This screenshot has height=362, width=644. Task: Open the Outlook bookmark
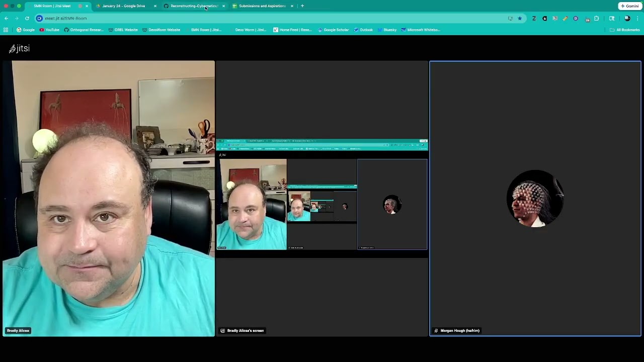(363, 30)
